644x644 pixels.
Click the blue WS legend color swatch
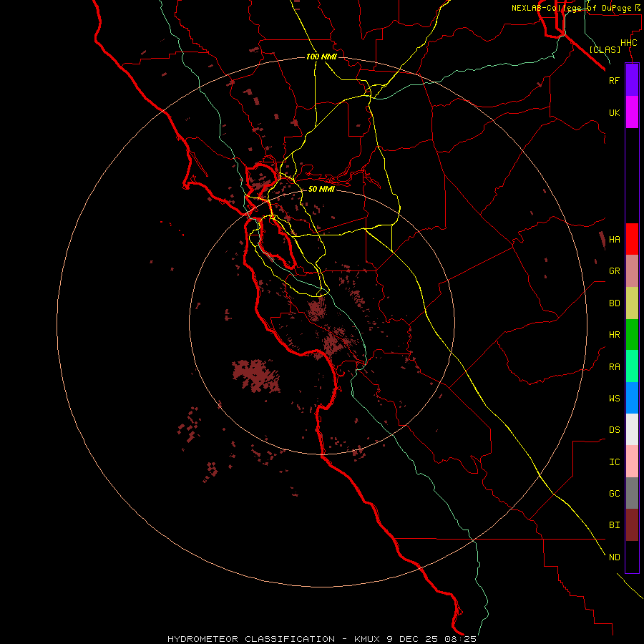point(632,398)
